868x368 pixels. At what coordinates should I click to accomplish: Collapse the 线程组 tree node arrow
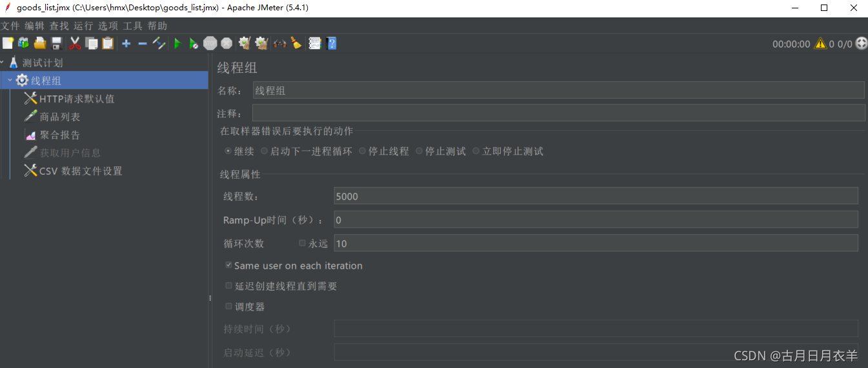click(x=10, y=81)
